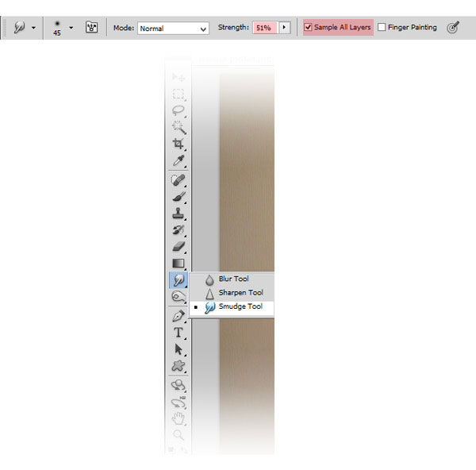The height and width of the screenshot is (470, 476).
Task: Select the Zoom tool
Action: pos(178,435)
